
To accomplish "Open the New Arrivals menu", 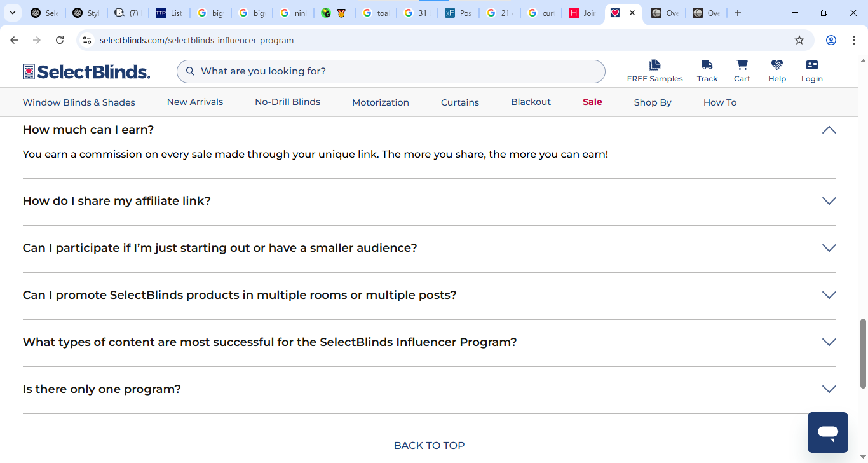I will (x=195, y=102).
